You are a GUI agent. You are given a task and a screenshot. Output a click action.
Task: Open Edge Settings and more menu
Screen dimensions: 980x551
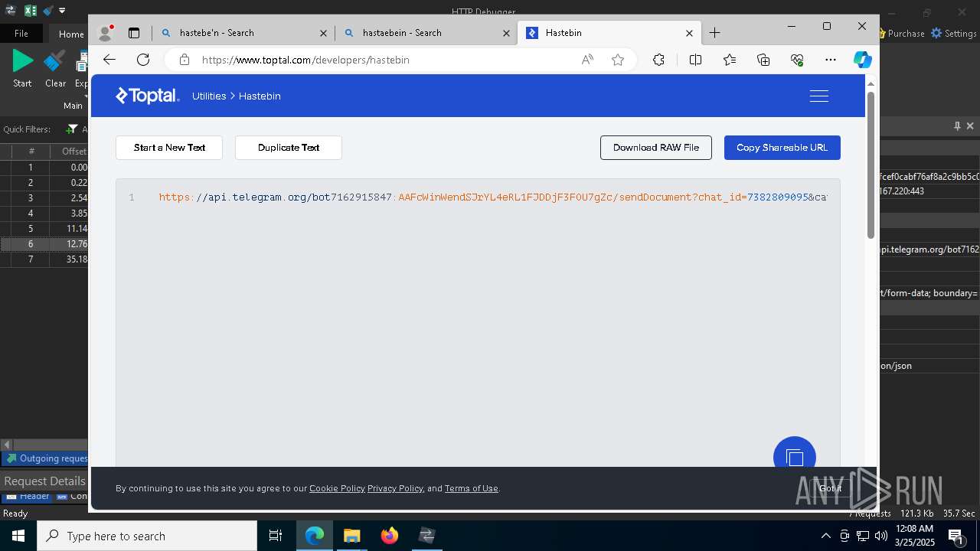[x=831, y=60]
